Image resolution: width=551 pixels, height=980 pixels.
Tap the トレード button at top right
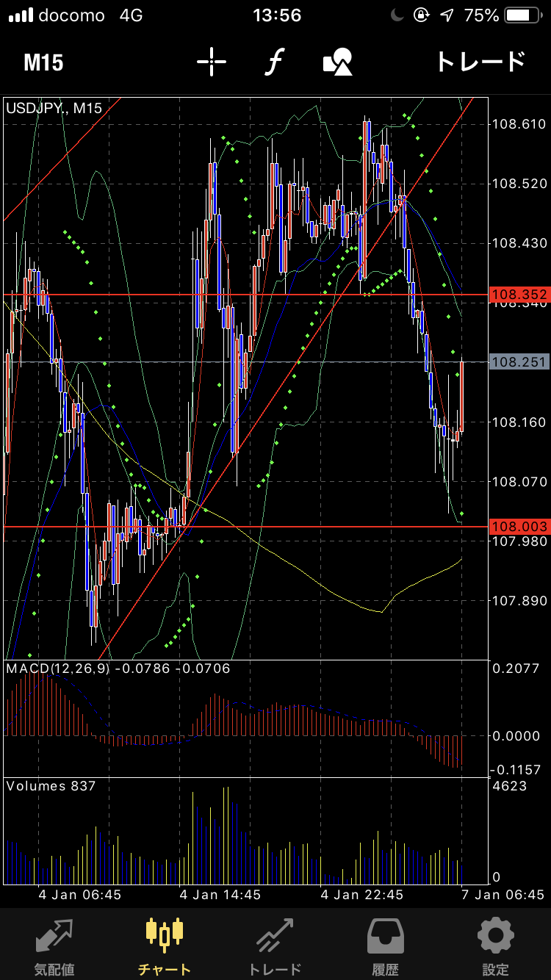click(480, 62)
